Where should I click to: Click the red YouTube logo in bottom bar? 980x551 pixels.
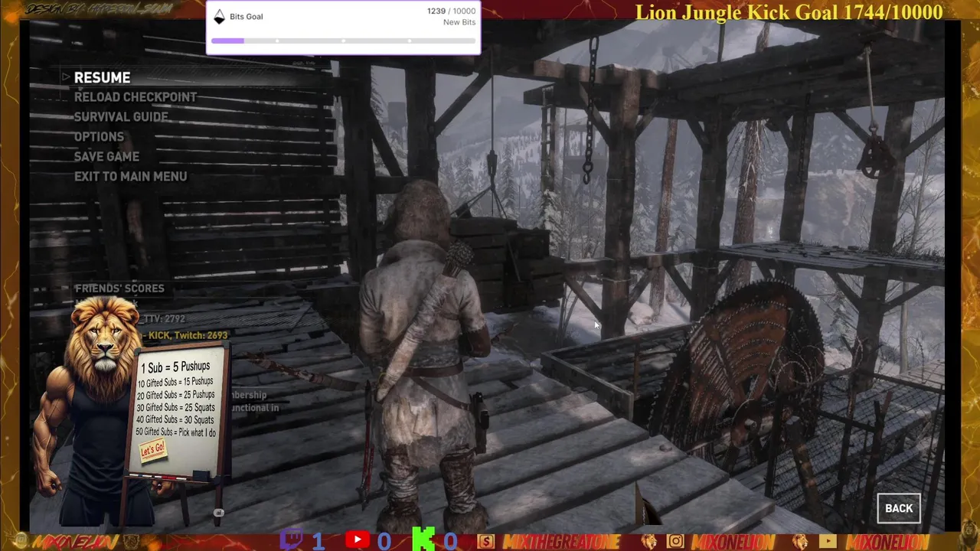(x=357, y=540)
